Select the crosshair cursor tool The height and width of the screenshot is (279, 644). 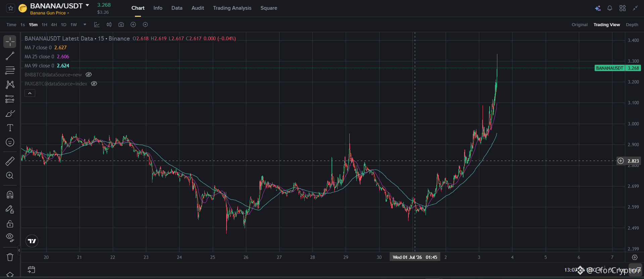pos(10,42)
